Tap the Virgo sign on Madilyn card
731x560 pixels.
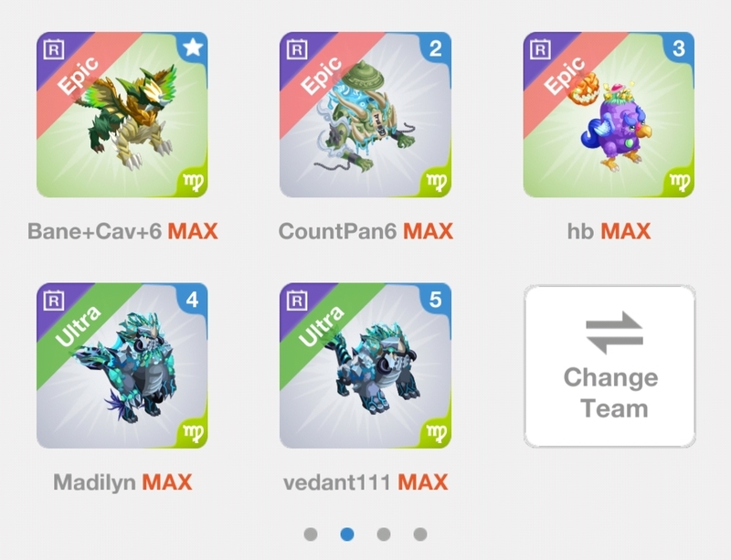coord(193,432)
